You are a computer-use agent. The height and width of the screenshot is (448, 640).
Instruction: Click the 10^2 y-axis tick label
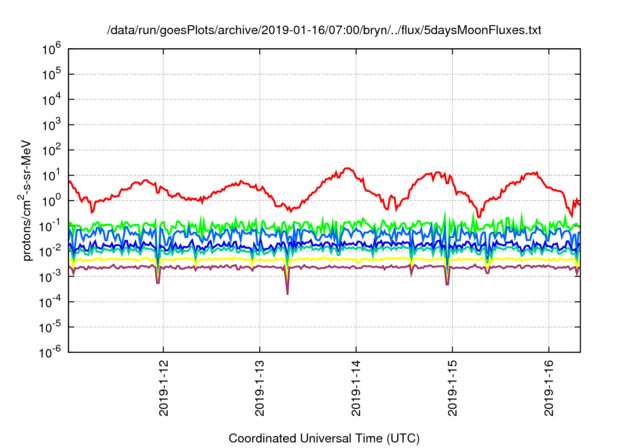(x=51, y=151)
